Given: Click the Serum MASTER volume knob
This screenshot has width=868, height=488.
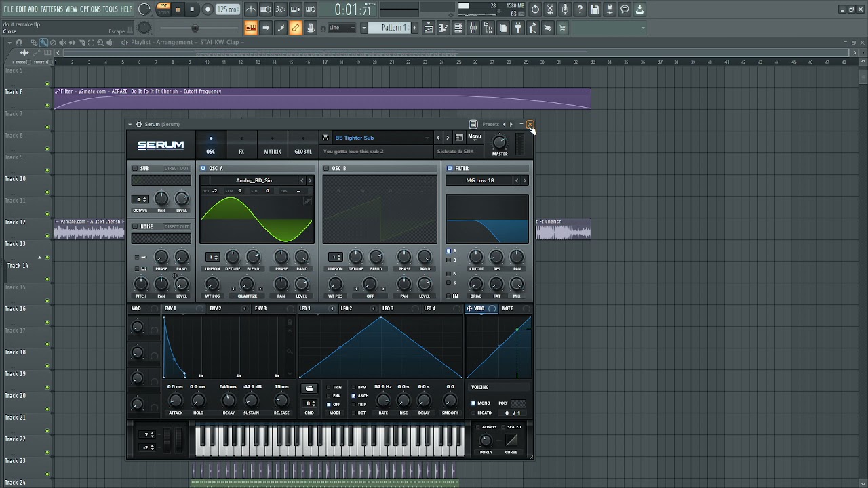Looking at the screenshot, I should tap(500, 143).
